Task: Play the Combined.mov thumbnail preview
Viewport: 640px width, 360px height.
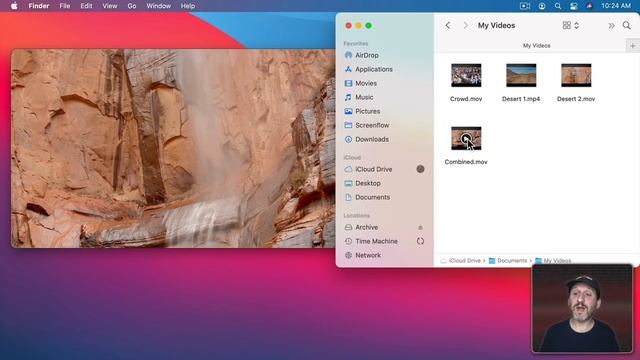Action: tap(466, 139)
